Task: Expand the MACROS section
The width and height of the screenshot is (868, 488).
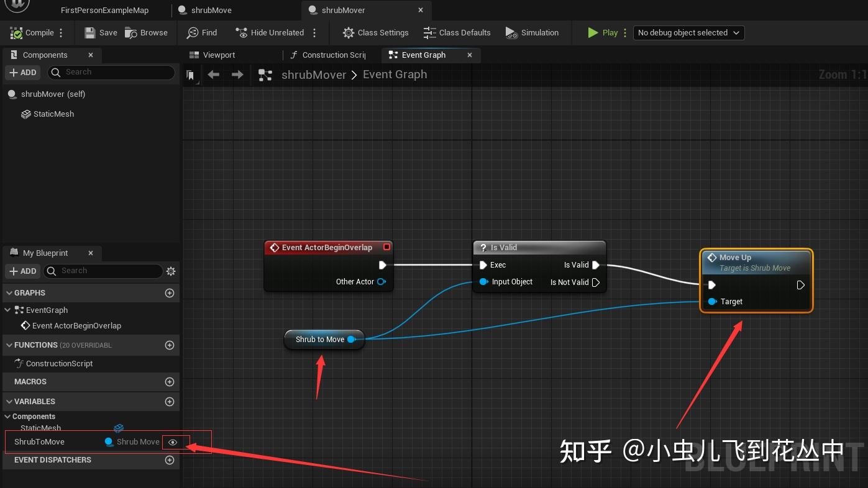Action: point(30,382)
